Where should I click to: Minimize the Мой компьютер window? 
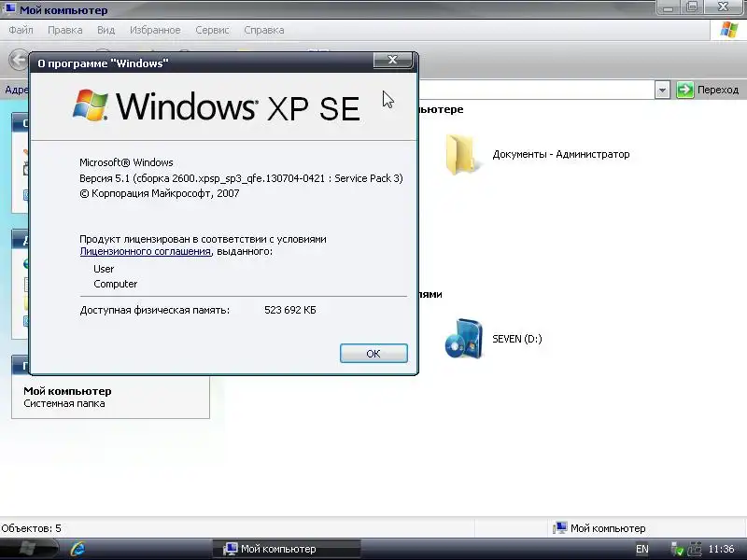coord(669,7)
